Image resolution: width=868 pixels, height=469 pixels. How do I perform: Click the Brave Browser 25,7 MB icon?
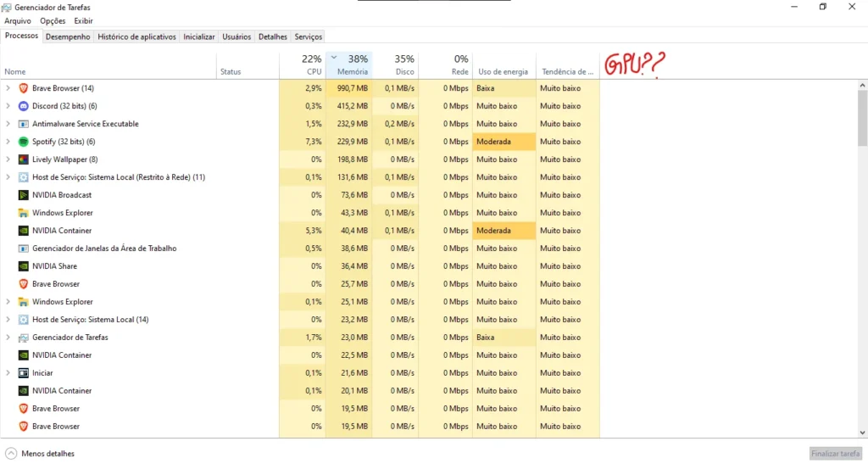point(23,283)
